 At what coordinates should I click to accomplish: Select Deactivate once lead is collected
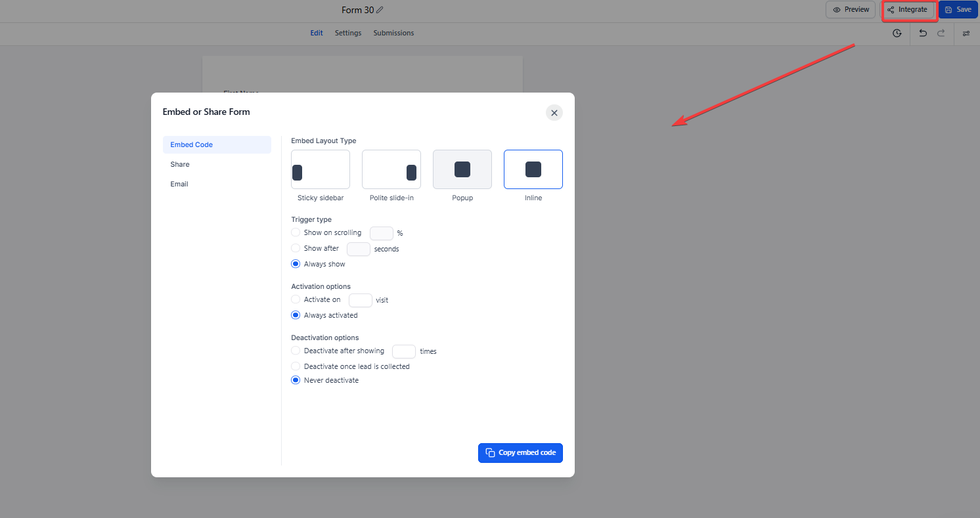click(x=296, y=366)
